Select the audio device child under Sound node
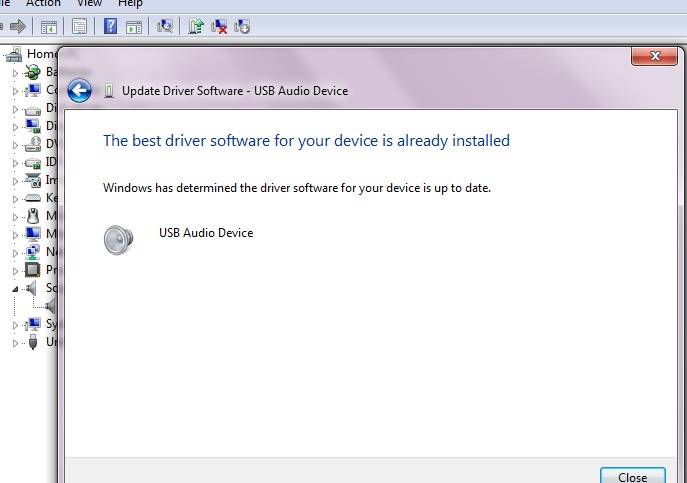687x483 pixels. coord(51,306)
